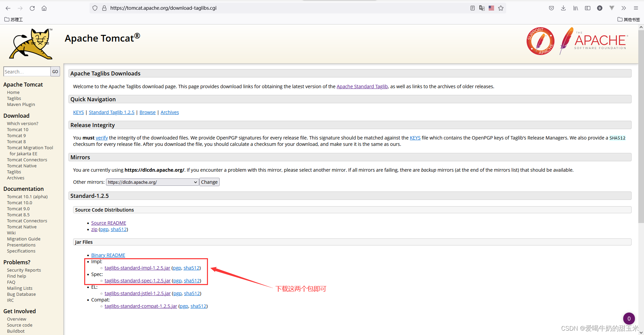Viewport: 644px width, 335px height.
Task: Download taglibs-standard-compat-1.2.5.jar
Action: (141, 306)
